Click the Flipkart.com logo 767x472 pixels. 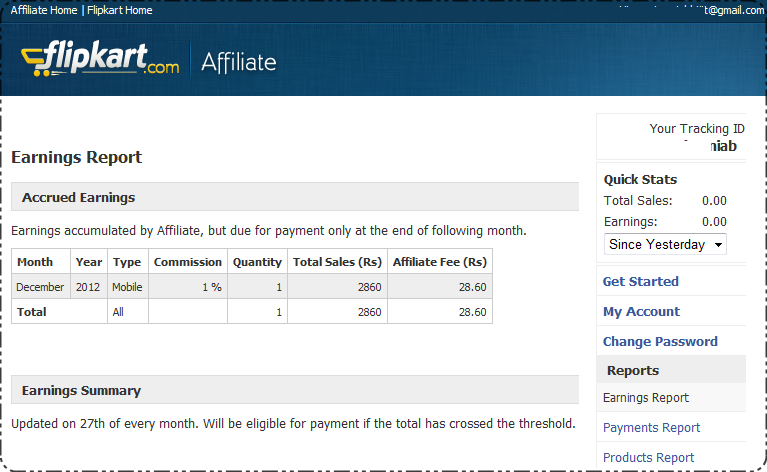click(x=100, y=59)
